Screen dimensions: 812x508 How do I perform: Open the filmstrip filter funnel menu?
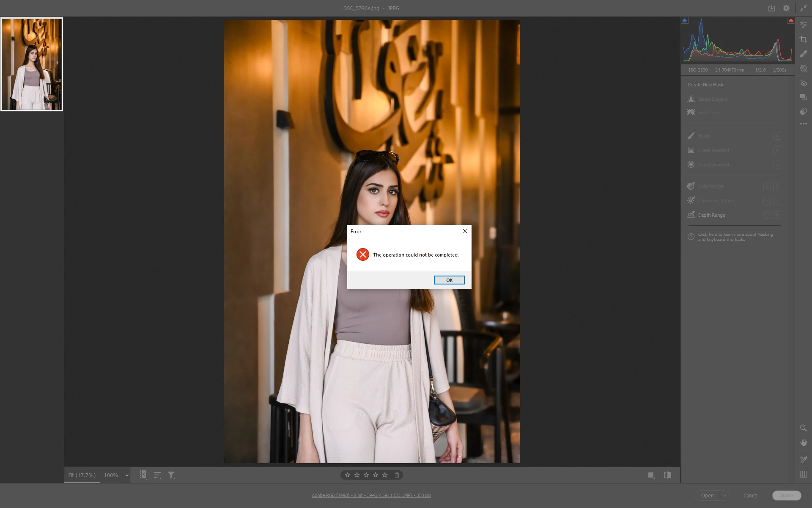171,475
